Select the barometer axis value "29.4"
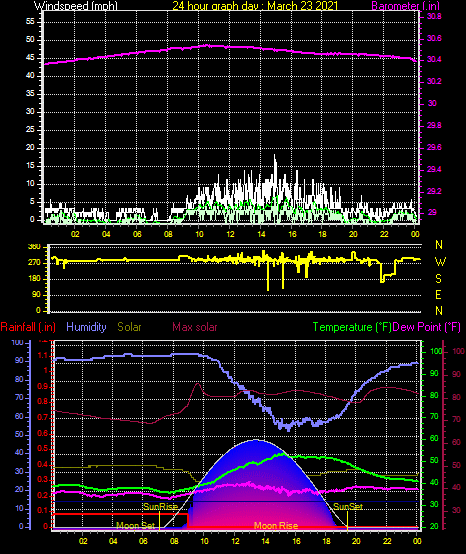This screenshot has height=554, width=466. pos(434,170)
